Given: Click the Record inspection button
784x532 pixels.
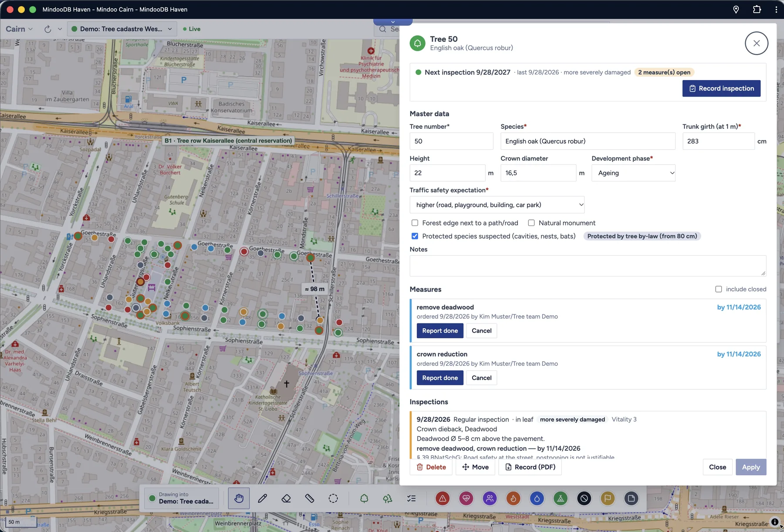Looking at the screenshot, I should coord(721,88).
